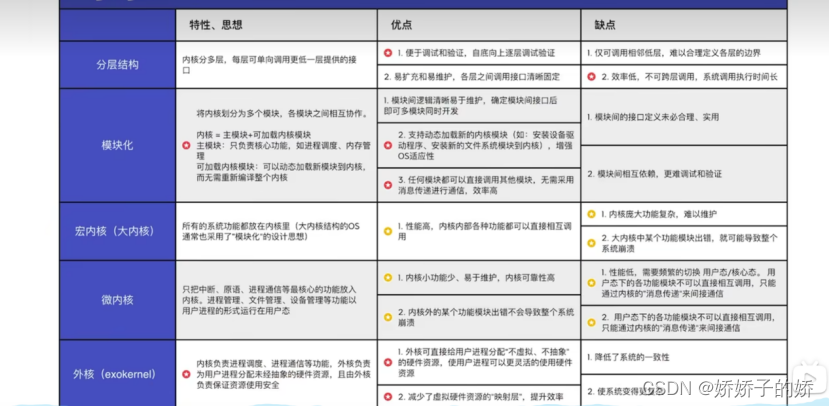Select the 宏内核（大内核） row header
The height and width of the screenshot is (407, 829).
click(x=117, y=232)
